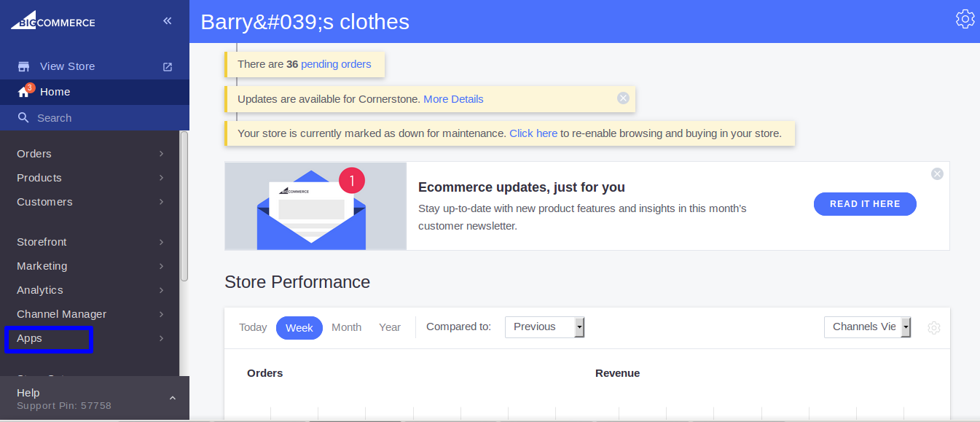Close the Ecommerce updates banner

click(937, 173)
